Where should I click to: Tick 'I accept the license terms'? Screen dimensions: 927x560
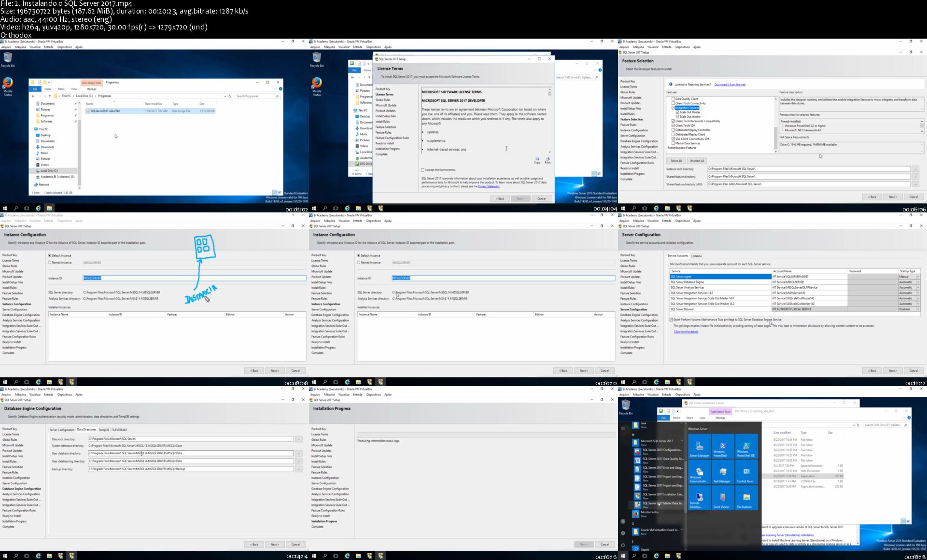pyautogui.click(x=423, y=170)
